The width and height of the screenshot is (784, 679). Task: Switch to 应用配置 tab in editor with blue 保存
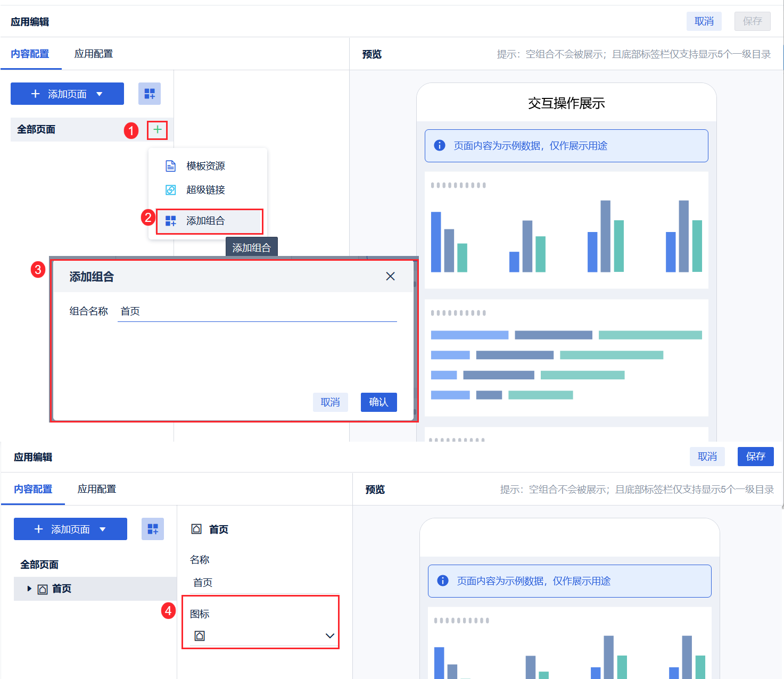click(x=97, y=489)
